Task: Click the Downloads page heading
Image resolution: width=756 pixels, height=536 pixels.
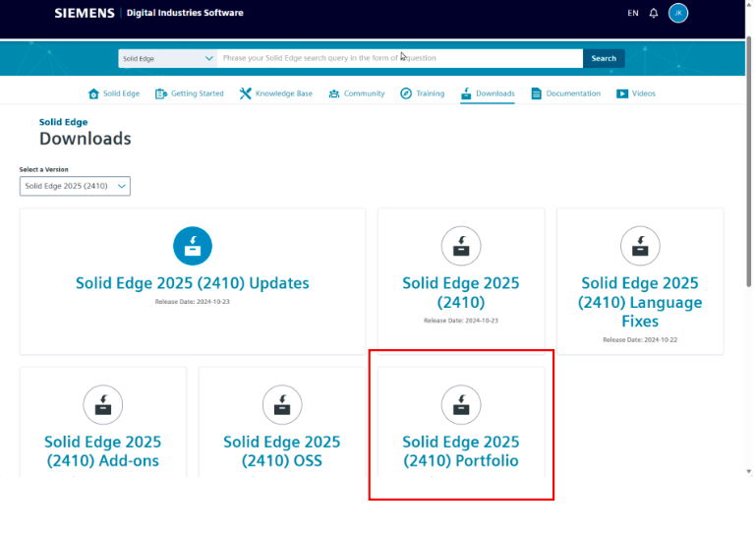Action: 85,139
